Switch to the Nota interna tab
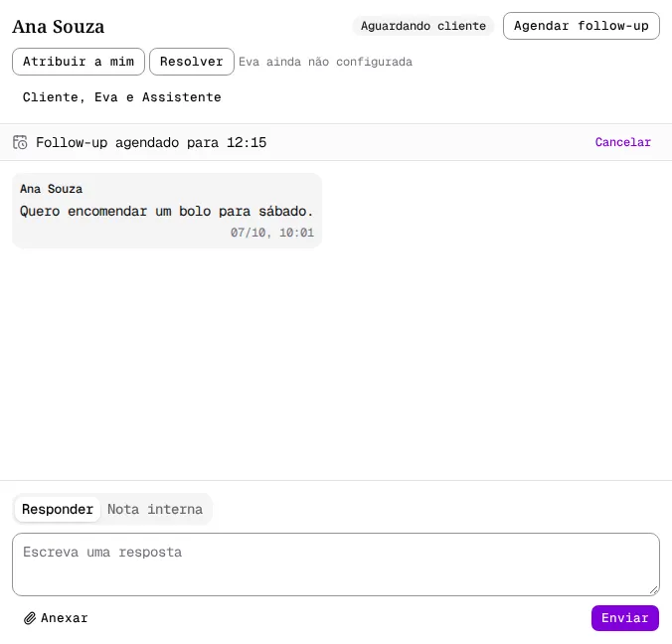Screen dimensions: 672x644 coord(155,509)
